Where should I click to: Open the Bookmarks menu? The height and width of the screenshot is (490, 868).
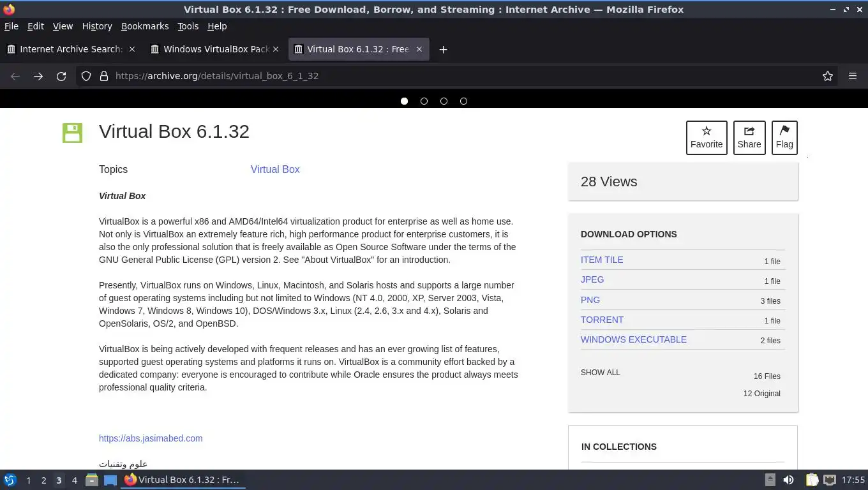pos(145,26)
